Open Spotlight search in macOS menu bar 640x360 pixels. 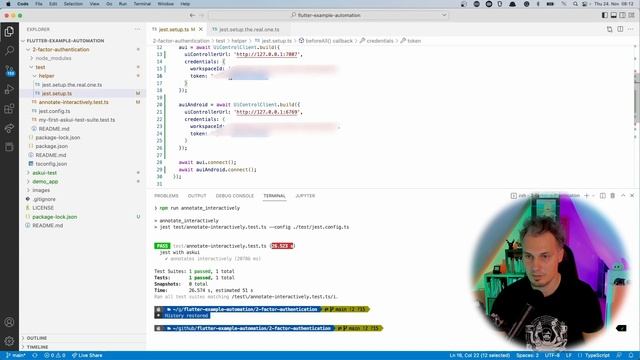pyautogui.click(x=575, y=4)
